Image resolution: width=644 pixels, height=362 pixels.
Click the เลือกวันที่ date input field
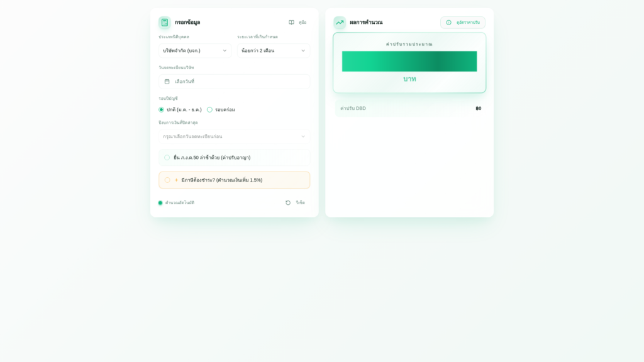234,82
